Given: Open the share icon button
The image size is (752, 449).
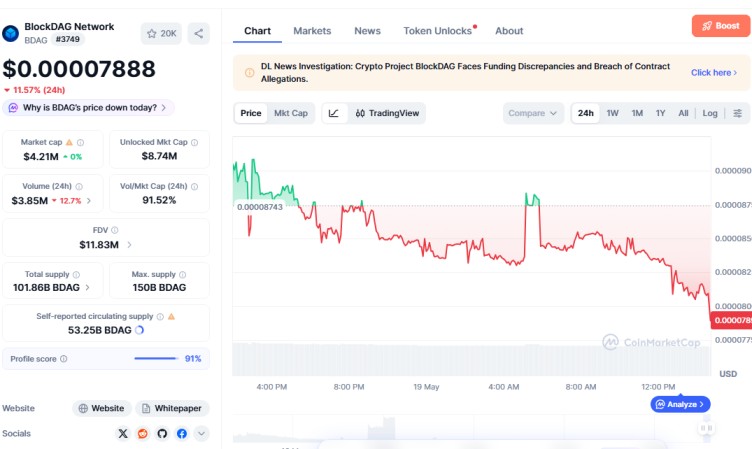Looking at the screenshot, I should coord(199,34).
